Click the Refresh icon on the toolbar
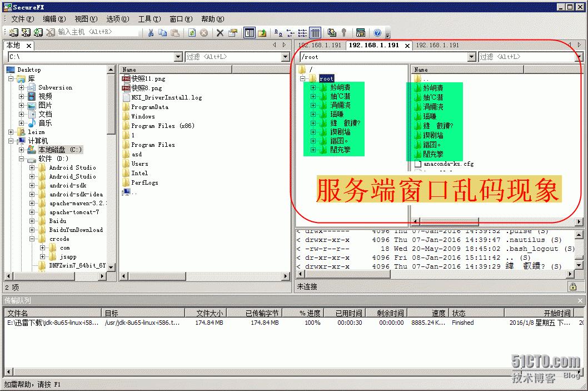588x391 pixels. [192, 32]
